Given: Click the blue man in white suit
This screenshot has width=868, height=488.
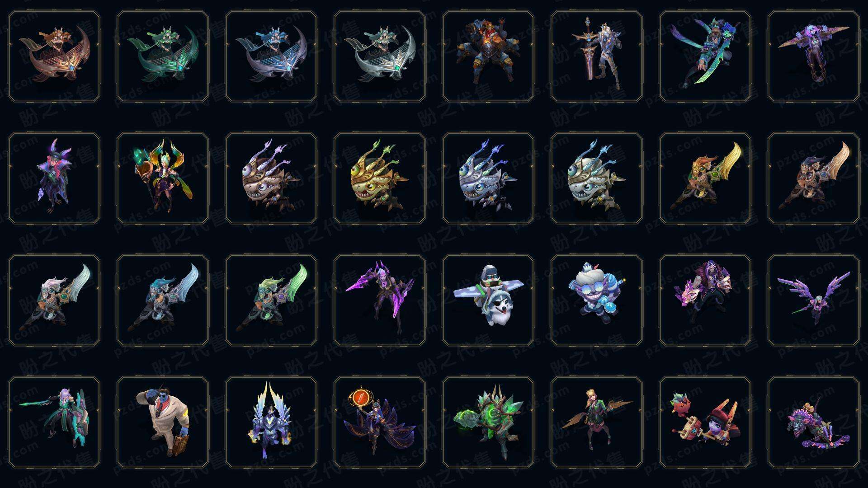Looking at the screenshot, I should 163,422.
